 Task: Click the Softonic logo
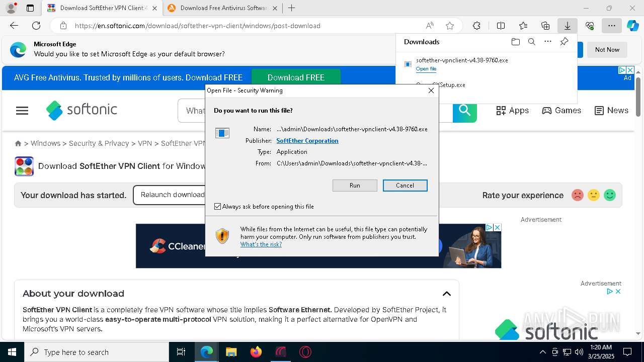point(82,110)
